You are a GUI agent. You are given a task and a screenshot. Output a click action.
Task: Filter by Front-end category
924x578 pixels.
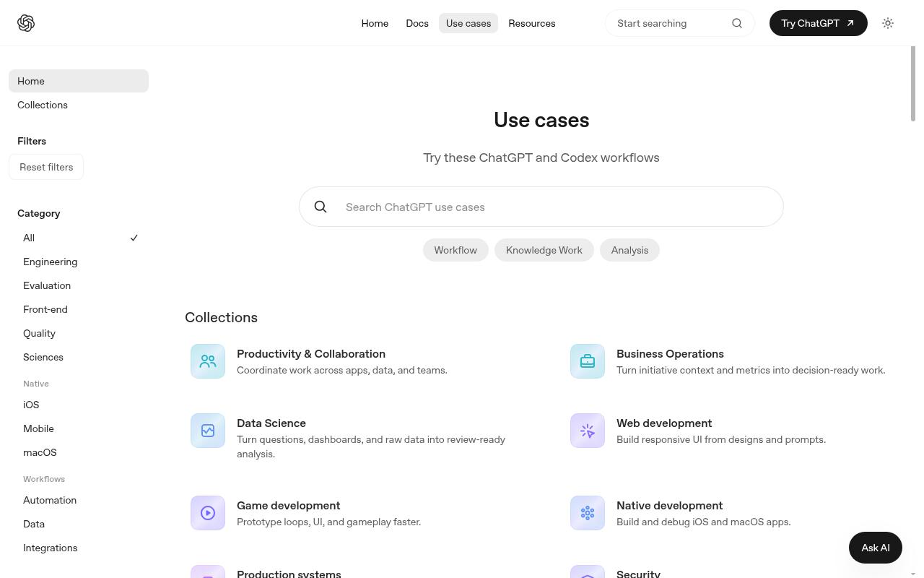pyautogui.click(x=79, y=309)
